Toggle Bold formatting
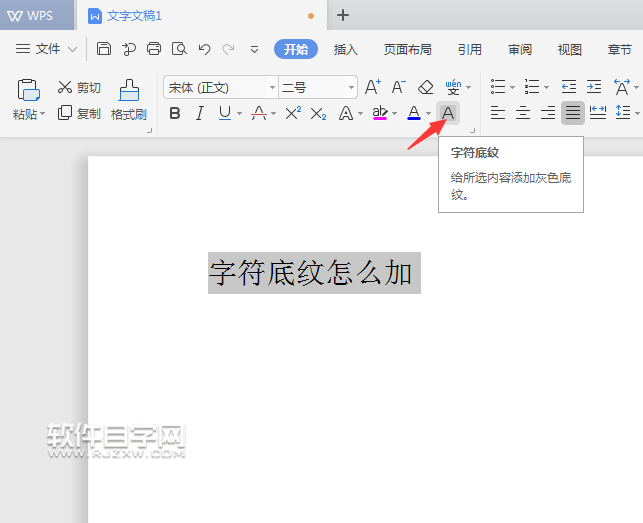643x523 pixels. (x=175, y=113)
